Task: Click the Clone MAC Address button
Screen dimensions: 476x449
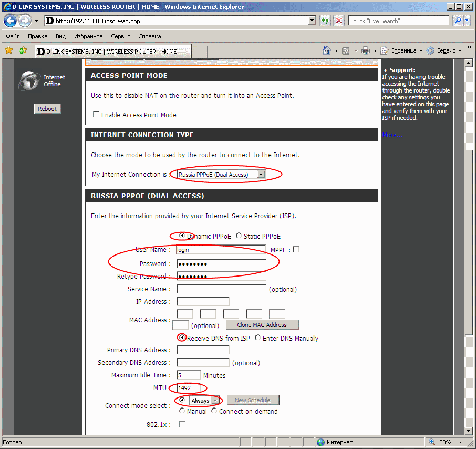Action: pyautogui.click(x=262, y=325)
